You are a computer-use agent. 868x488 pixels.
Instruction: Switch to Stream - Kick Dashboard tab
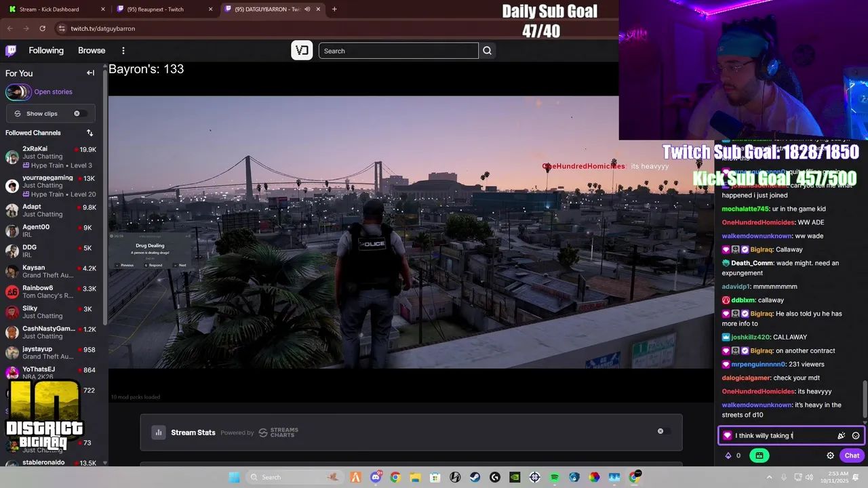(x=57, y=9)
